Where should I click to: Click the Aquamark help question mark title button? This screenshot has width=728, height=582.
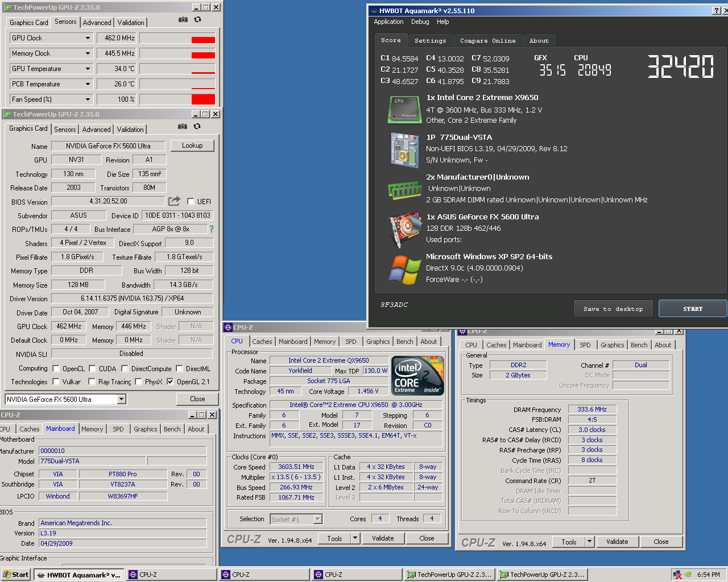(717, 10)
